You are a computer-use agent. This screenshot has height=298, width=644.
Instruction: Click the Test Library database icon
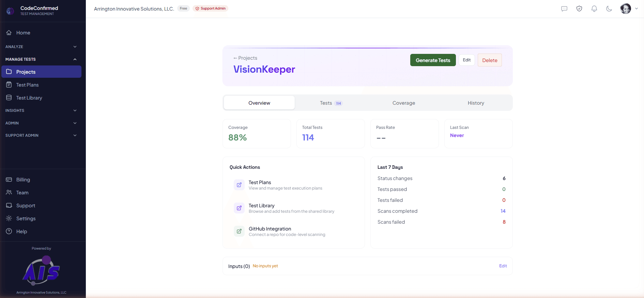9,98
